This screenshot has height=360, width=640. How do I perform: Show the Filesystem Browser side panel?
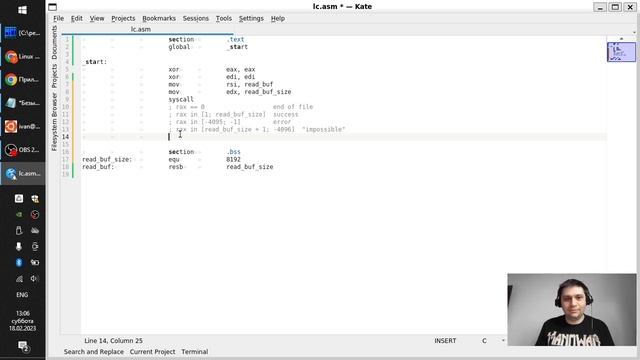(x=55, y=121)
